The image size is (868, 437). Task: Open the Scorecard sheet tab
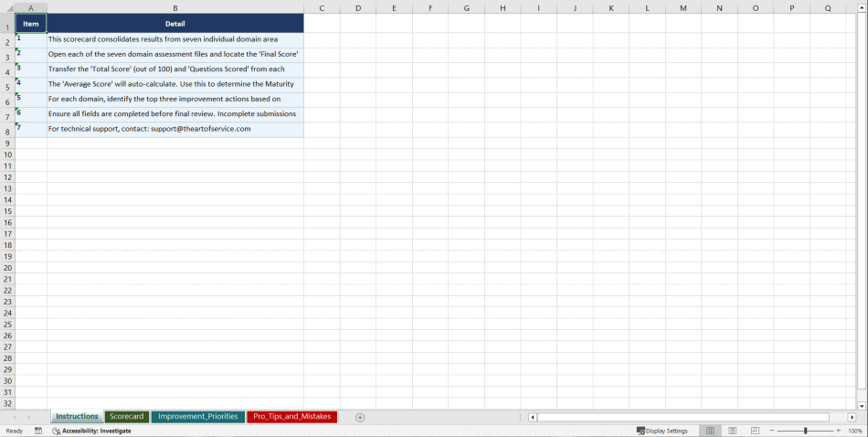[127, 417]
